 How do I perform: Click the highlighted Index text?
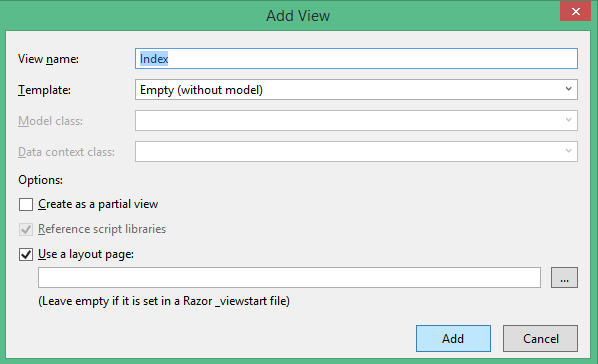[x=154, y=59]
